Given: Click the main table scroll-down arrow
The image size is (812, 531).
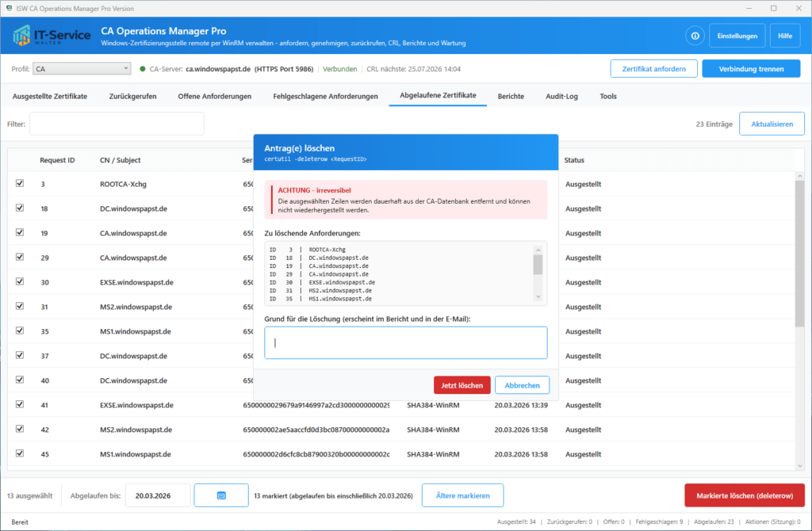Looking at the screenshot, I should pyautogui.click(x=799, y=466).
